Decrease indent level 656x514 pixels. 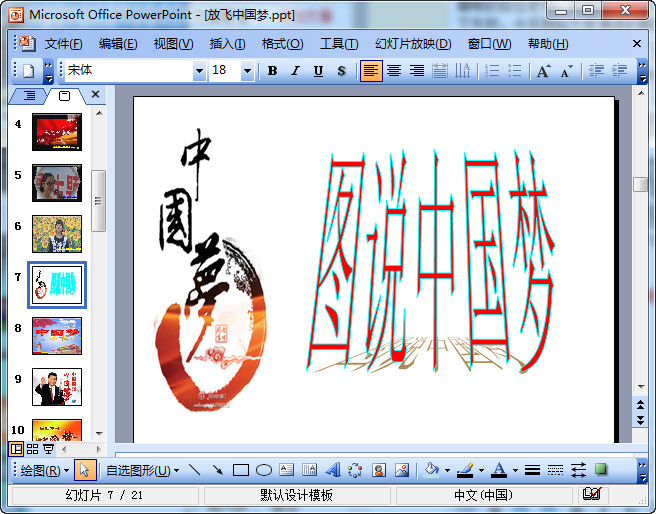[596, 71]
